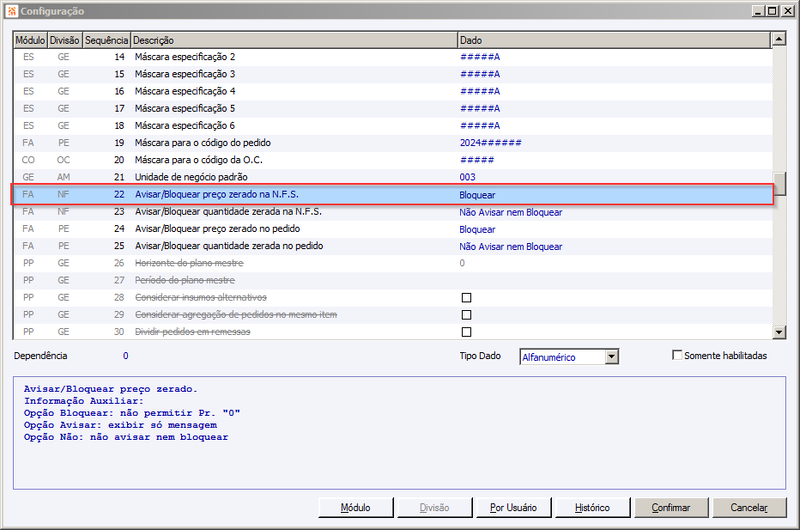
Task: Click the Cancelar button
Action: coord(749,508)
